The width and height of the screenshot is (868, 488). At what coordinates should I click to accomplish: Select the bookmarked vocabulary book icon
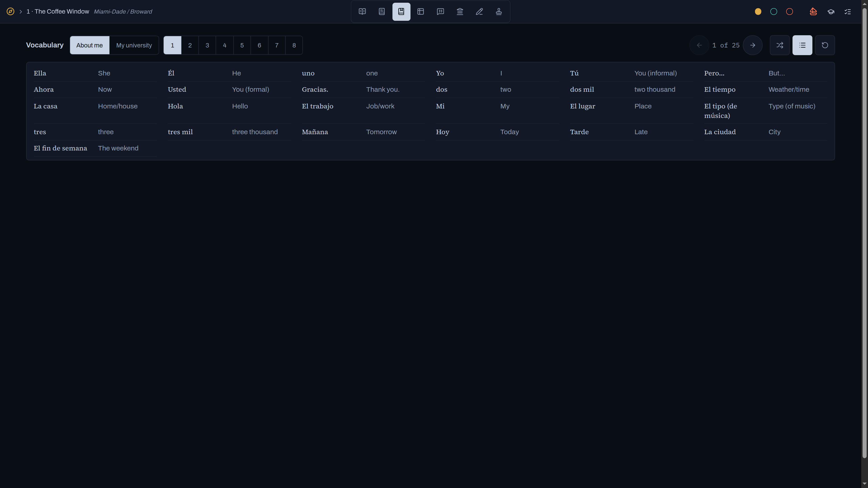tap(401, 12)
